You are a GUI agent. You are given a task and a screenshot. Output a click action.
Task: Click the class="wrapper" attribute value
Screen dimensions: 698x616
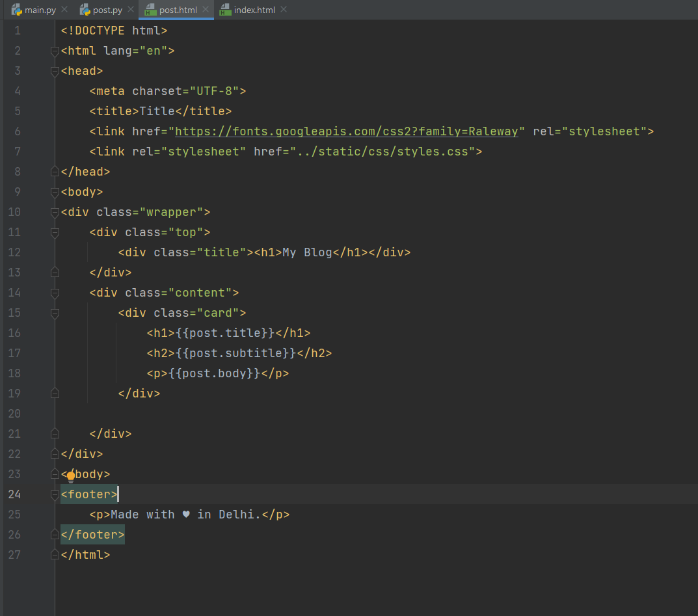pyautogui.click(x=171, y=212)
